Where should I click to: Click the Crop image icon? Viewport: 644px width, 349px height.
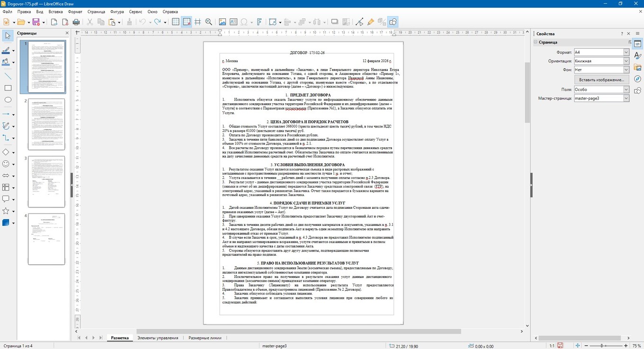pos(346,22)
